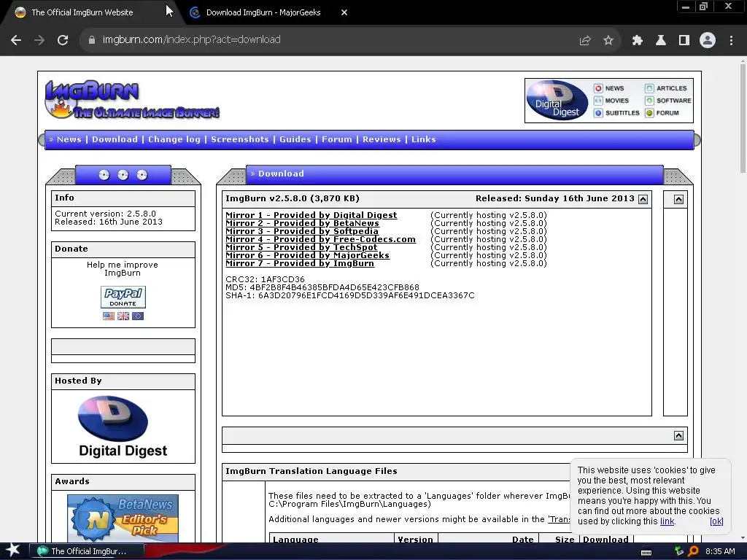The height and width of the screenshot is (560, 747).
Task: Click the PayPal Donate button
Action: (123, 297)
